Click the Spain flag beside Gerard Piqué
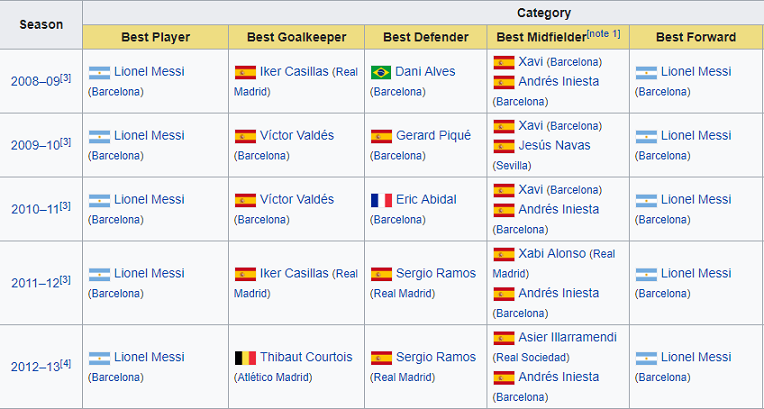The height and width of the screenshot is (409, 764). pos(381,136)
